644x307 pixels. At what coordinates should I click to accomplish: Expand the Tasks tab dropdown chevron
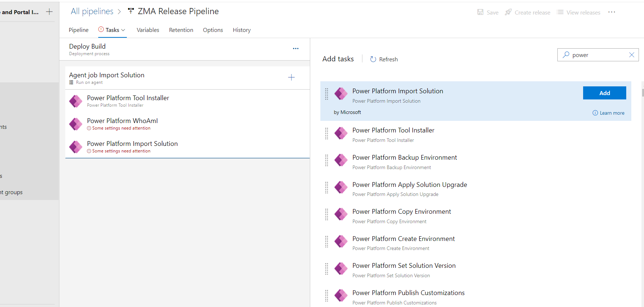coord(123,30)
